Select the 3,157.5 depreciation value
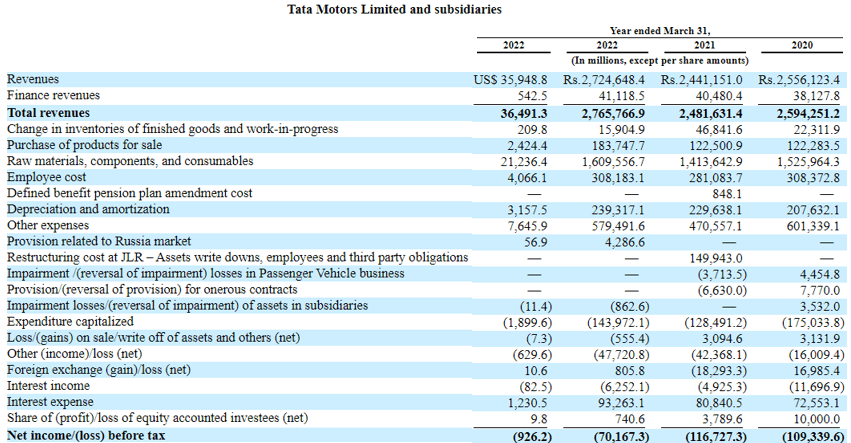The width and height of the screenshot is (851, 443). coord(527,210)
